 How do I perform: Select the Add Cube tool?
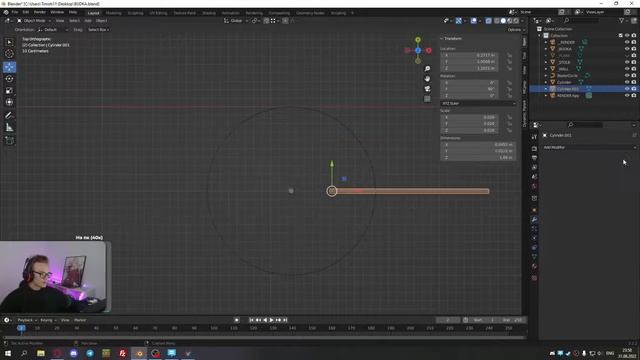tap(9, 141)
